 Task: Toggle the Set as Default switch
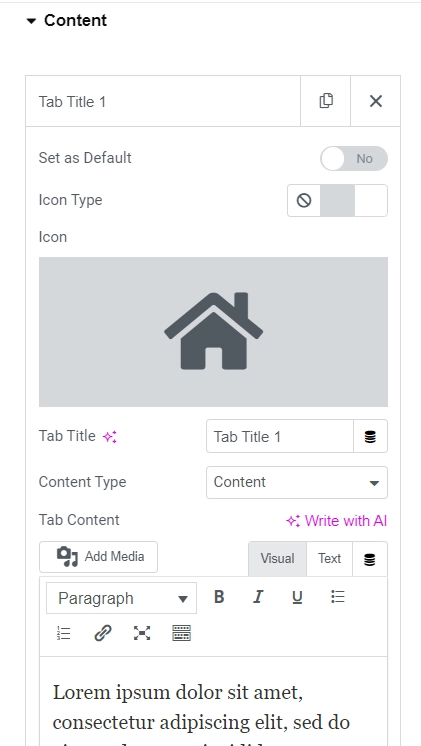pos(354,158)
